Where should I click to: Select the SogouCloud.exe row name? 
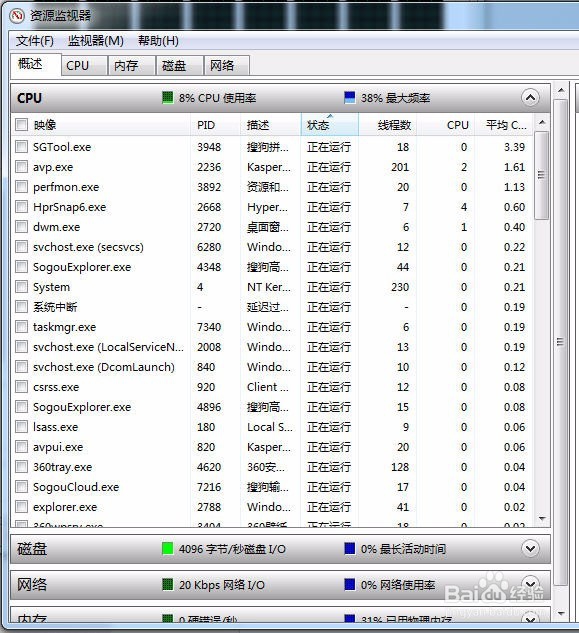pyautogui.click(x=76, y=487)
